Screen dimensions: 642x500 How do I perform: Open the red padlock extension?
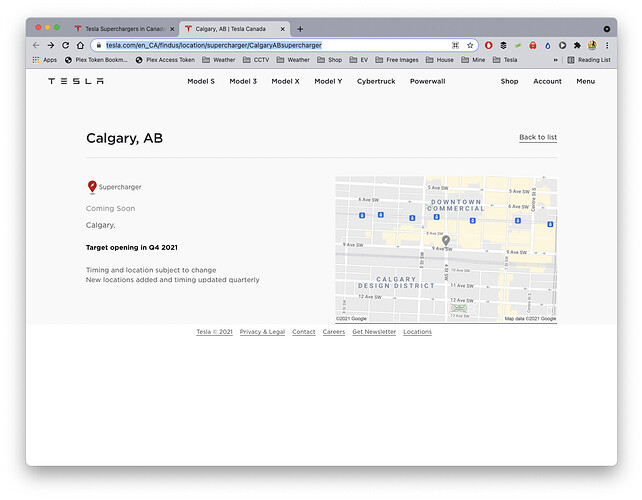533,45
